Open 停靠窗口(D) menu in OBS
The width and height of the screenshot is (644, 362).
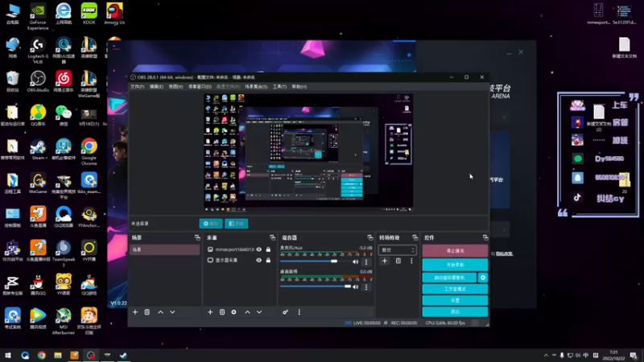tap(200, 87)
